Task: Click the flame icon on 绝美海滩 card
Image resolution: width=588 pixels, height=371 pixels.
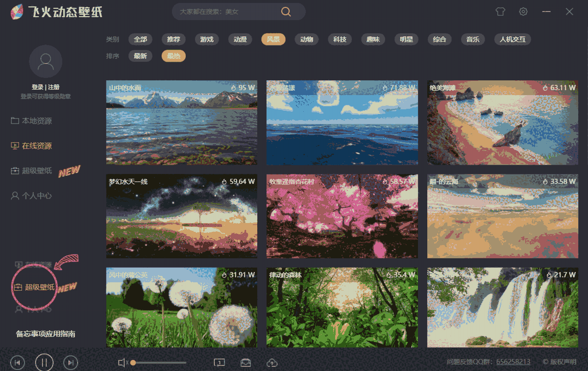Action: click(545, 88)
